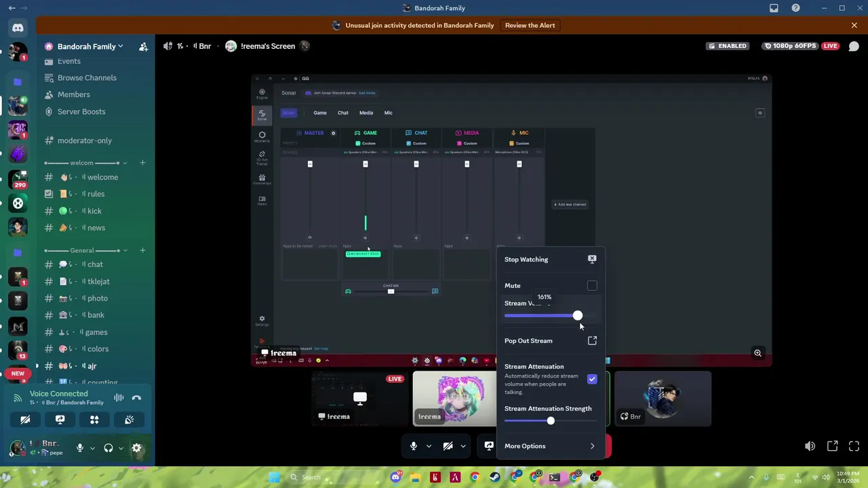The image size is (868, 488).
Task: Open the tklejat channel
Action: 95,281
